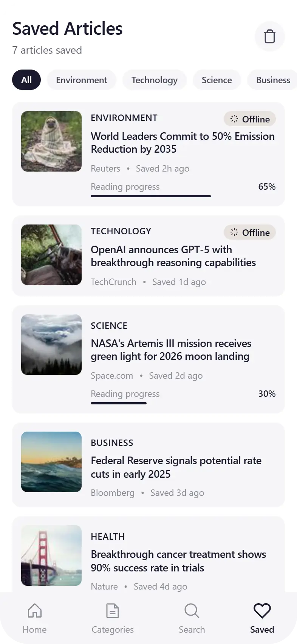Open the Home navigation icon
The width and height of the screenshot is (297, 644).
coord(34,611)
